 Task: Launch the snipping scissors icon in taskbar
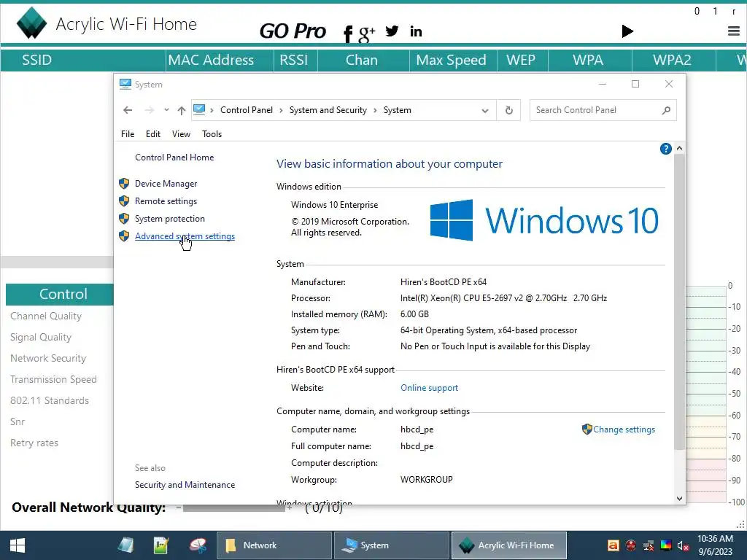[197, 545]
